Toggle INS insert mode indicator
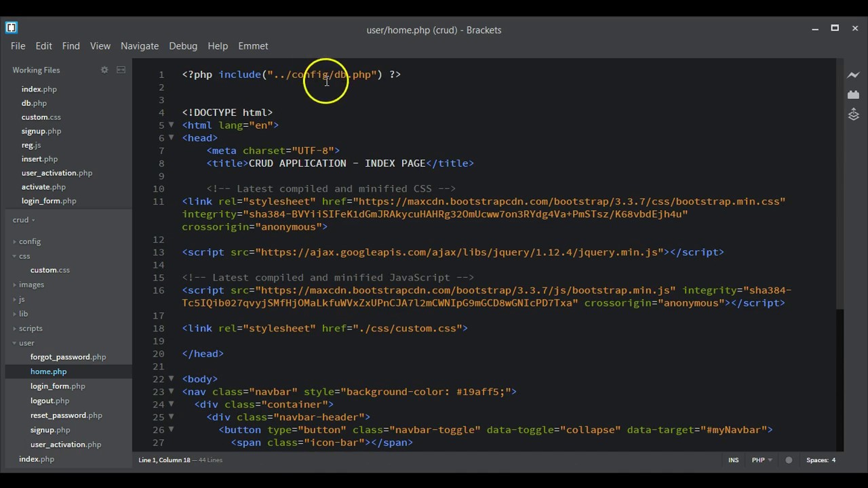This screenshot has height=488, width=868. coord(733,460)
